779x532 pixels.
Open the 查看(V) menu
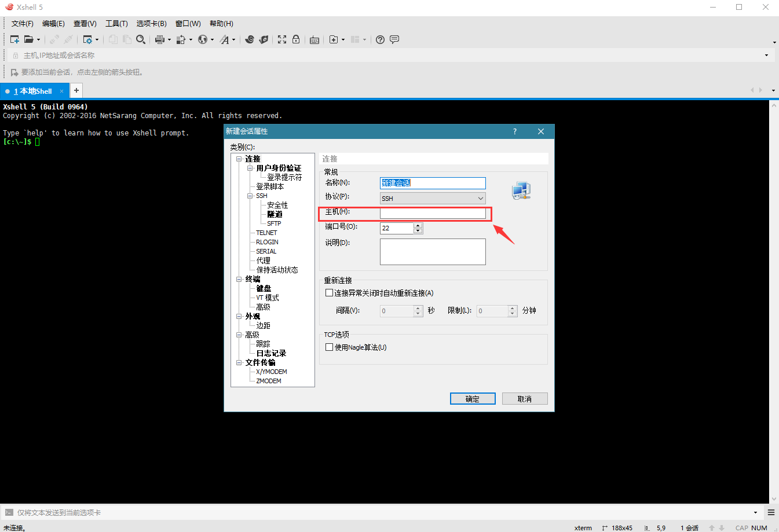tap(85, 24)
